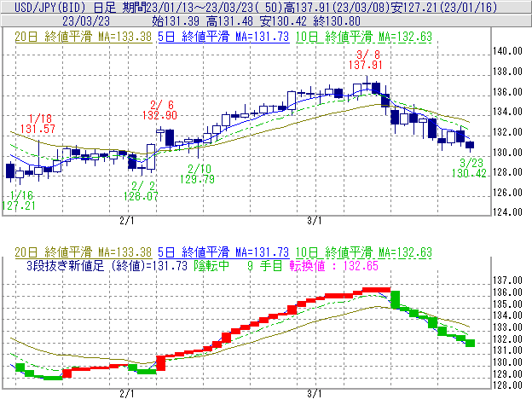Image resolution: width=532 pixels, height=405 pixels.
Task: Click the 3/8 137.91 high label
Action: coord(366,60)
